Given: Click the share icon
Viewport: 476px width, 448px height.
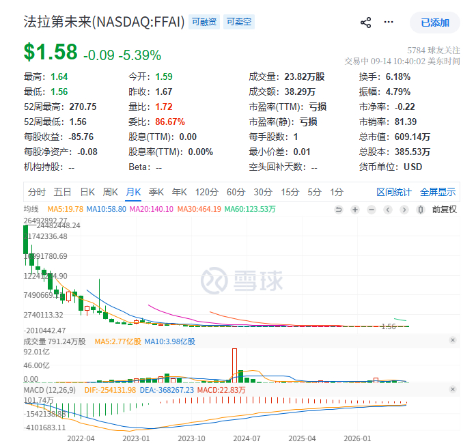Looking at the screenshot, I should coord(365,23).
